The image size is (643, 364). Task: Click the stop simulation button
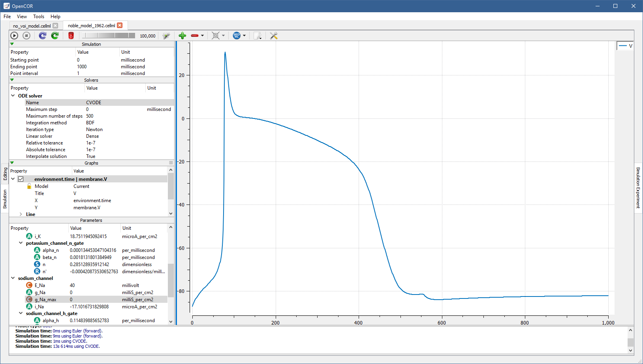pyautogui.click(x=26, y=36)
